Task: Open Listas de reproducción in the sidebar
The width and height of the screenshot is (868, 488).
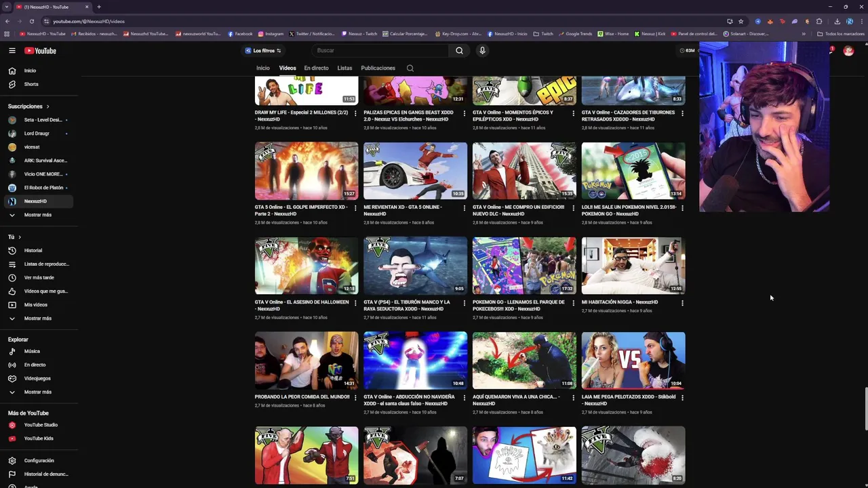Action: (x=39, y=264)
